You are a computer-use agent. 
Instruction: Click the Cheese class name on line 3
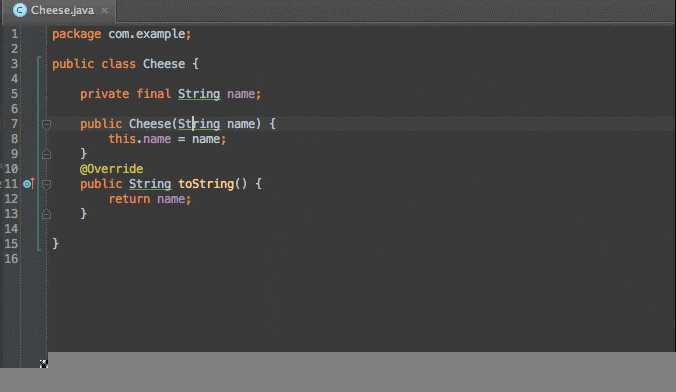164,64
